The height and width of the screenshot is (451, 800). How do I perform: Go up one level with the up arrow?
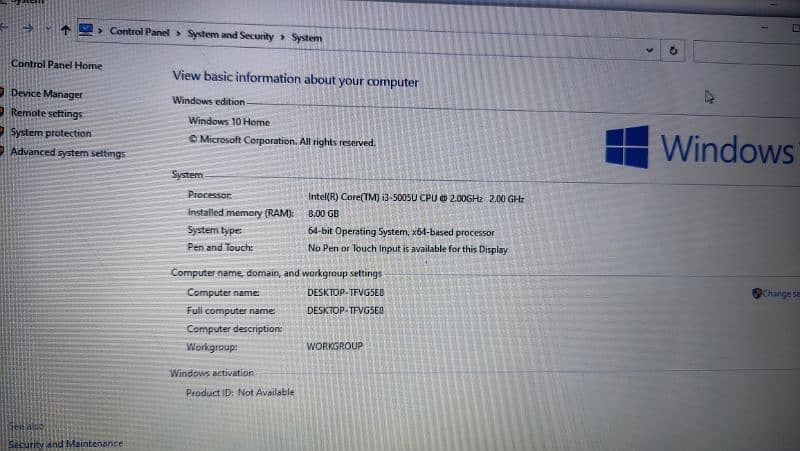coord(65,30)
